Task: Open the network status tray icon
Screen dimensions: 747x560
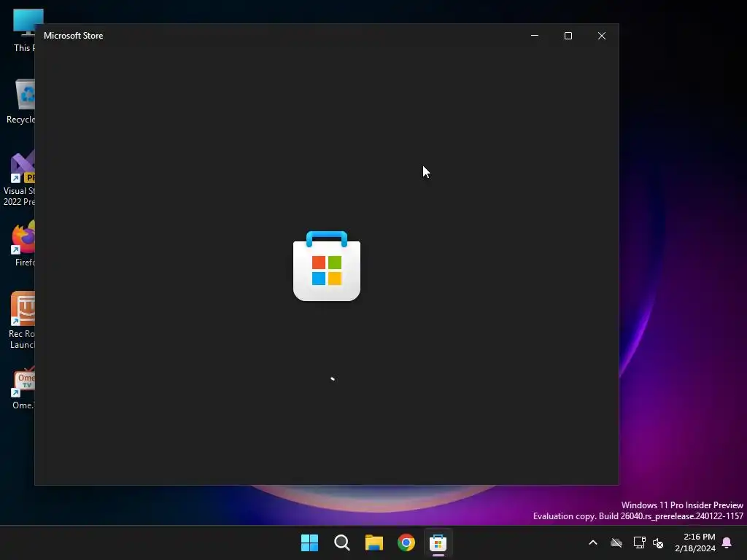Action: [x=639, y=542]
